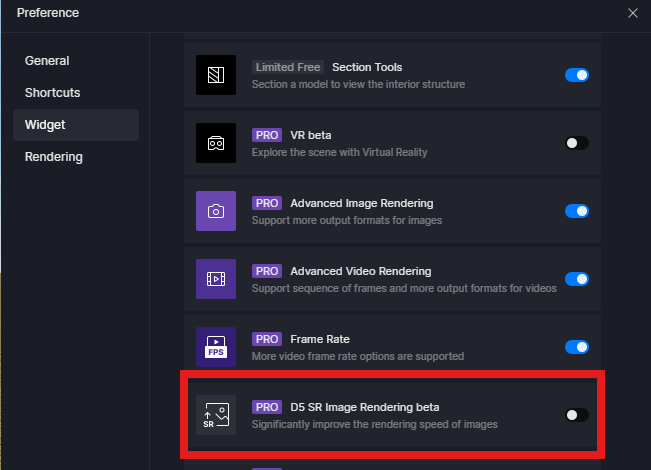Image resolution: width=651 pixels, height=470 pixels.
Task: Click the Advanced Image Rendering camera icon
Action: tap(216, 211)
